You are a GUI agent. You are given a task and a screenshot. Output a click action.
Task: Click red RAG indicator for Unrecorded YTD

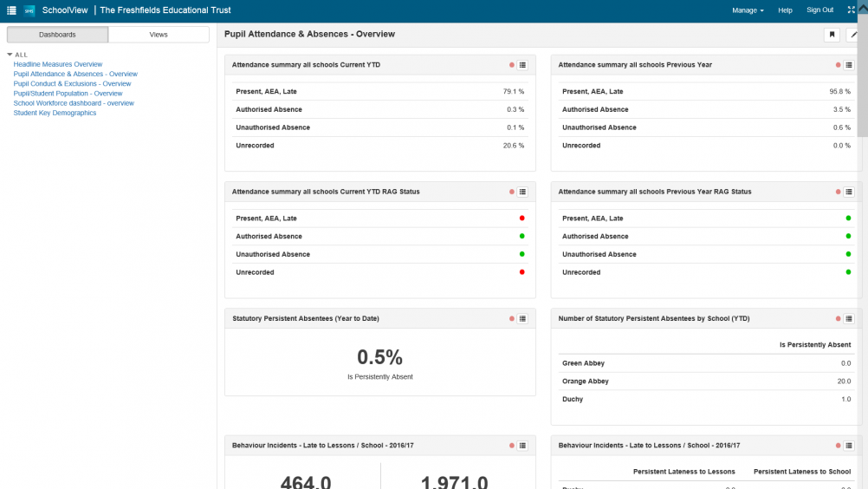coord(522,272)
